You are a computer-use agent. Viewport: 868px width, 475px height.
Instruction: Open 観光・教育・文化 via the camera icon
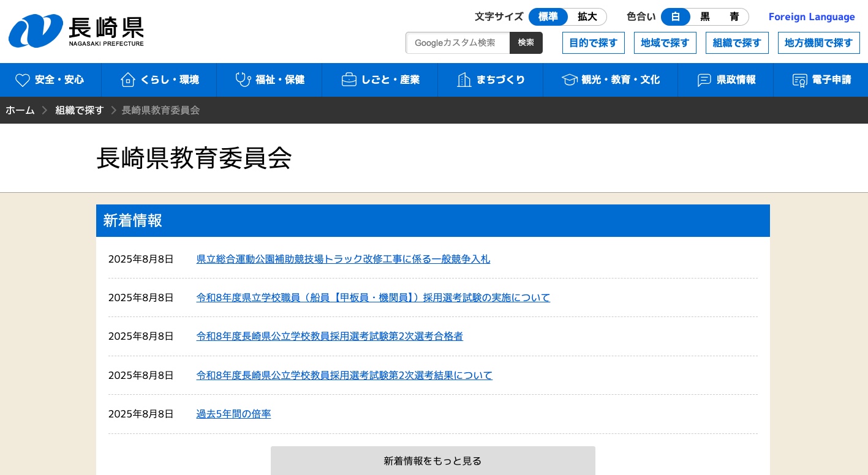click(x=569, y=80)
